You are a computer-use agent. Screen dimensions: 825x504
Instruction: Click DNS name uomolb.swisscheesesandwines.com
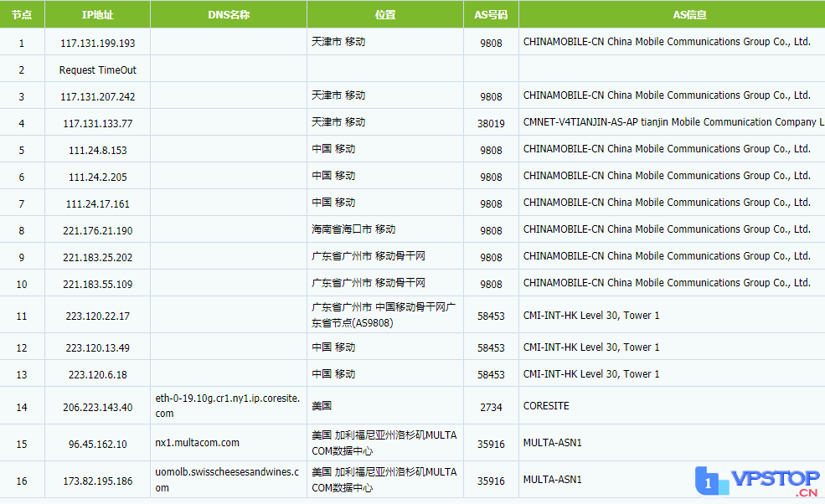pyautogui.click(x=227, y=480)
